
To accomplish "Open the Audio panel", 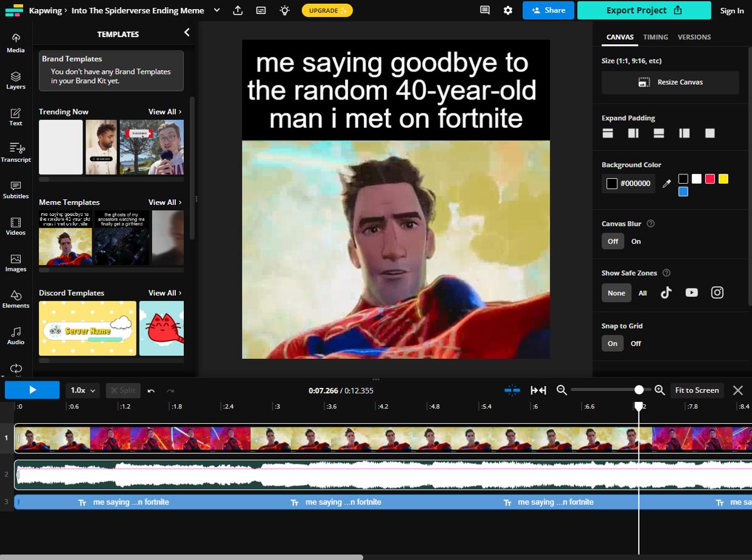I will coord(16,335).
